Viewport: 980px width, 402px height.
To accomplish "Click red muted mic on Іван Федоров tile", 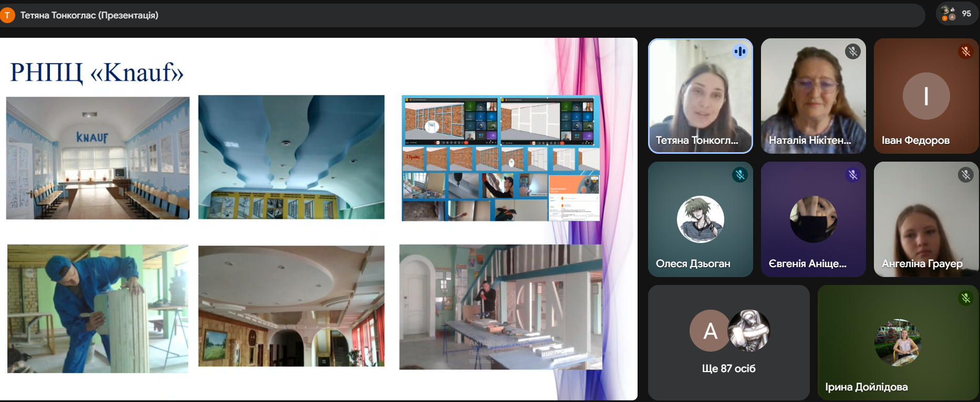I will [x=966, y=51].
